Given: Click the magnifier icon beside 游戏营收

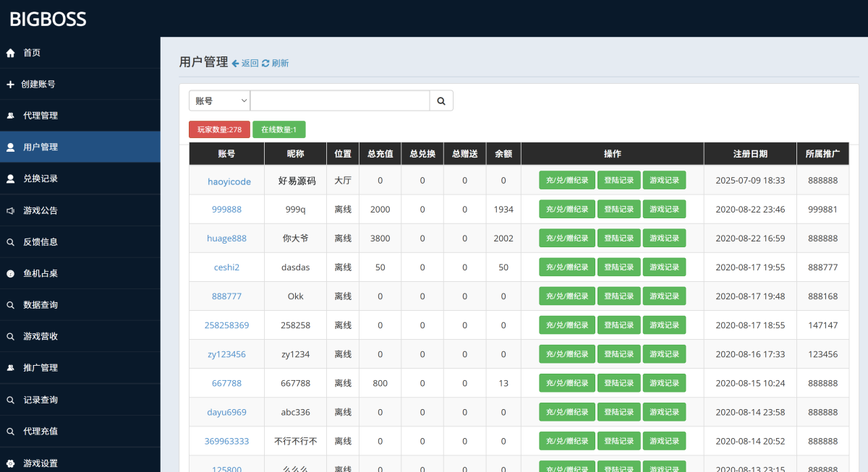Looking at the screenshot, I should [x=11, y=337].
